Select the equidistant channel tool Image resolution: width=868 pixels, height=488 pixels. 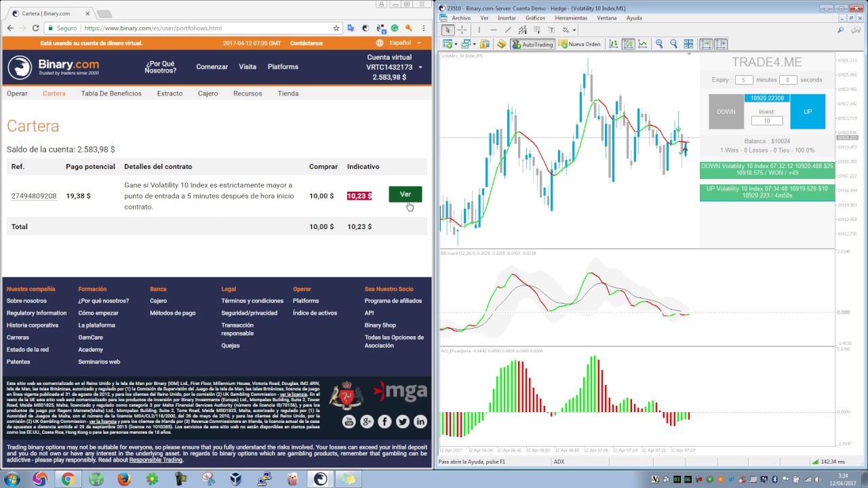522,30
